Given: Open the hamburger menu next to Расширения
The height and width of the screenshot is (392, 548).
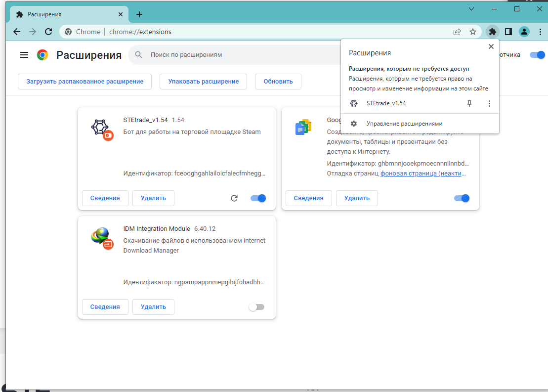Looking at the screenshot, I should [x=24, y=55].
